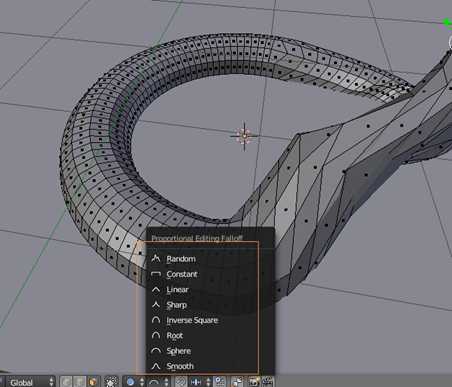This screenshot has width=452, height=387.
Task: Open Global transform orientation dropdown
Action: click(x=31, y=382)
